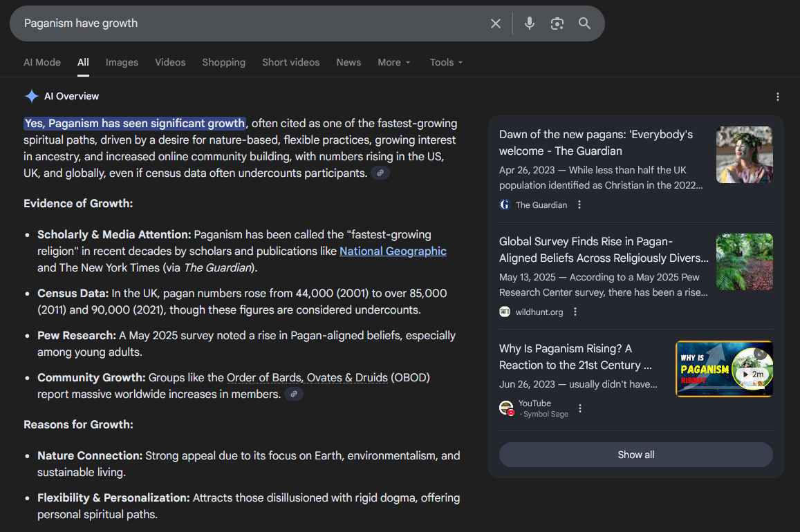800x532 pixels.
Task: Open the three-dot menu next to The Guardian
Action: (x=579, y=205)
